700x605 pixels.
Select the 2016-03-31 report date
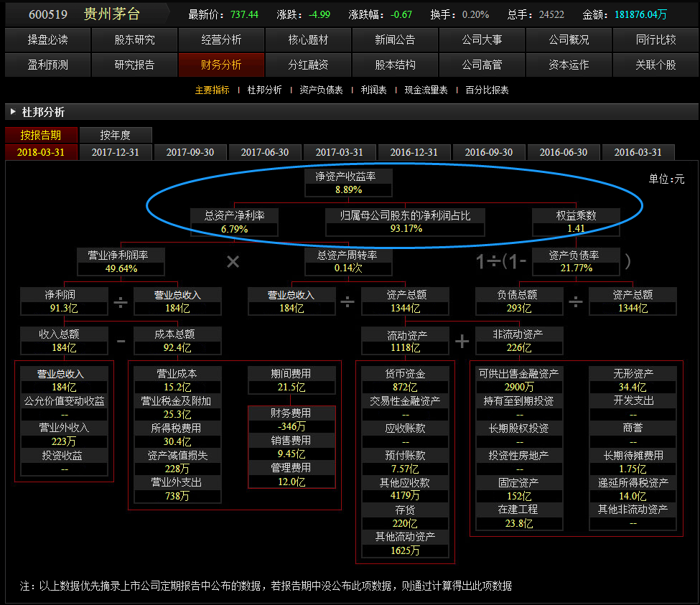click(x=638, y=152)
